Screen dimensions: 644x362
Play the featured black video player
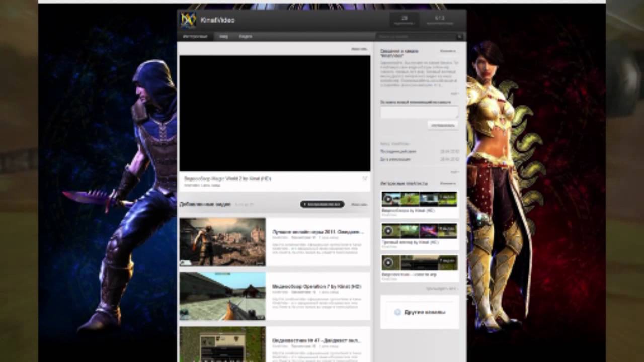coord(275,113)
